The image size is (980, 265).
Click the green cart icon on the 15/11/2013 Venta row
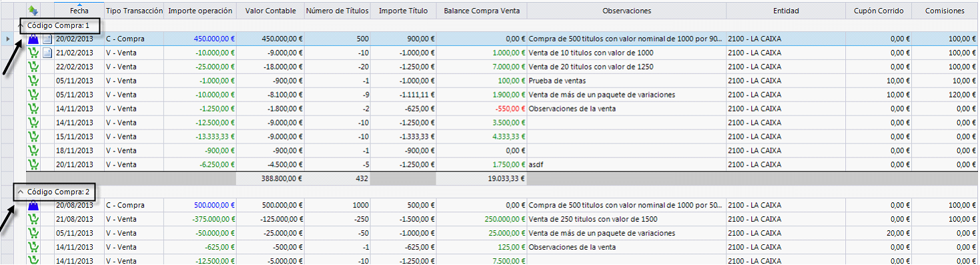click(33, 137)
